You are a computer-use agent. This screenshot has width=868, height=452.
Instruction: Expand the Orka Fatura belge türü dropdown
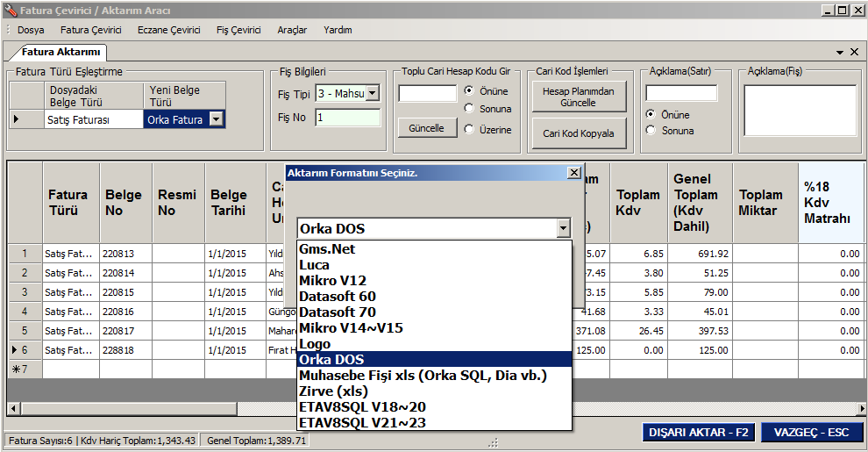217,119
